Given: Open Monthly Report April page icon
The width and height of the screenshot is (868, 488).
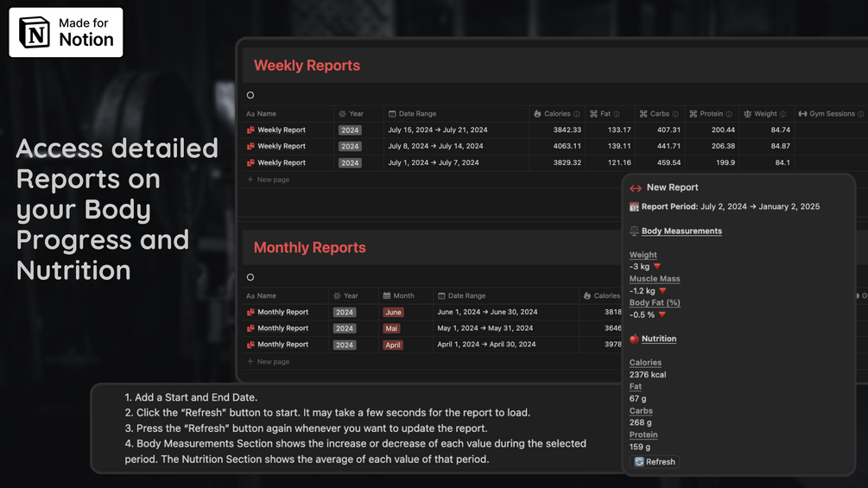Looking at the screenshot, I should pos(250,344).
